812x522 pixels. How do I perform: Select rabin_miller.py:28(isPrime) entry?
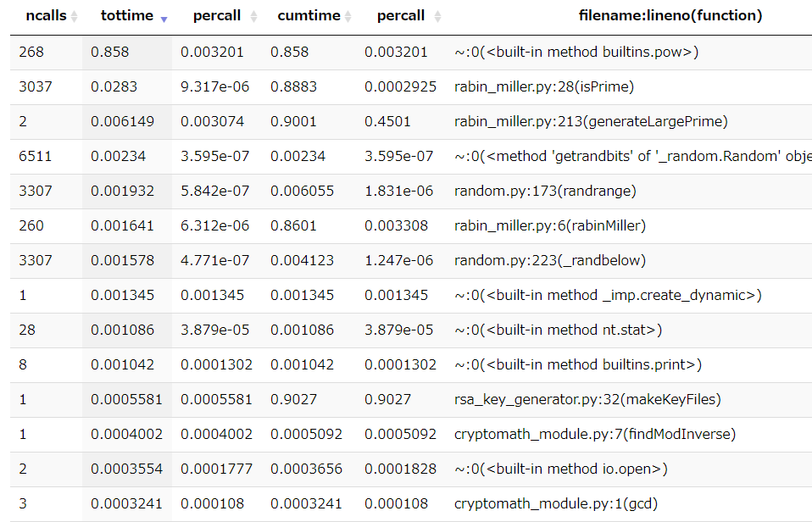(x=544, y=86)
